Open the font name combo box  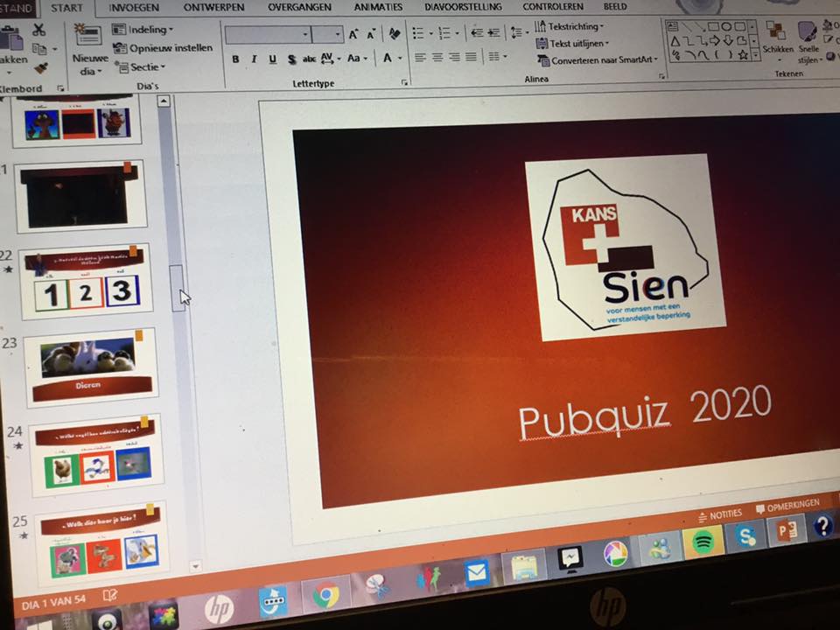(268, 34)
